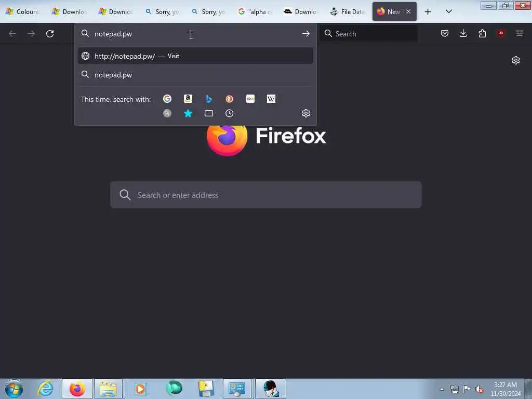This screenshot has height=399, width=532.
Task: Open the Downloads panel
Action: 463,33
